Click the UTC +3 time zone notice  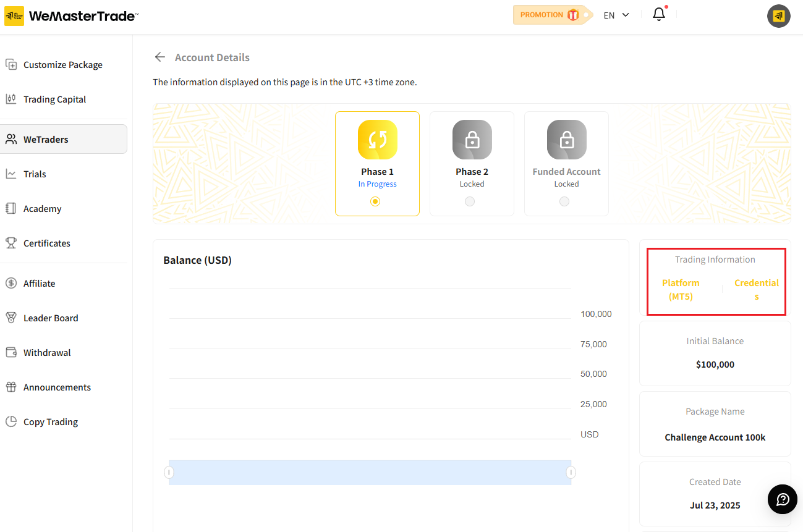(285, 82)
